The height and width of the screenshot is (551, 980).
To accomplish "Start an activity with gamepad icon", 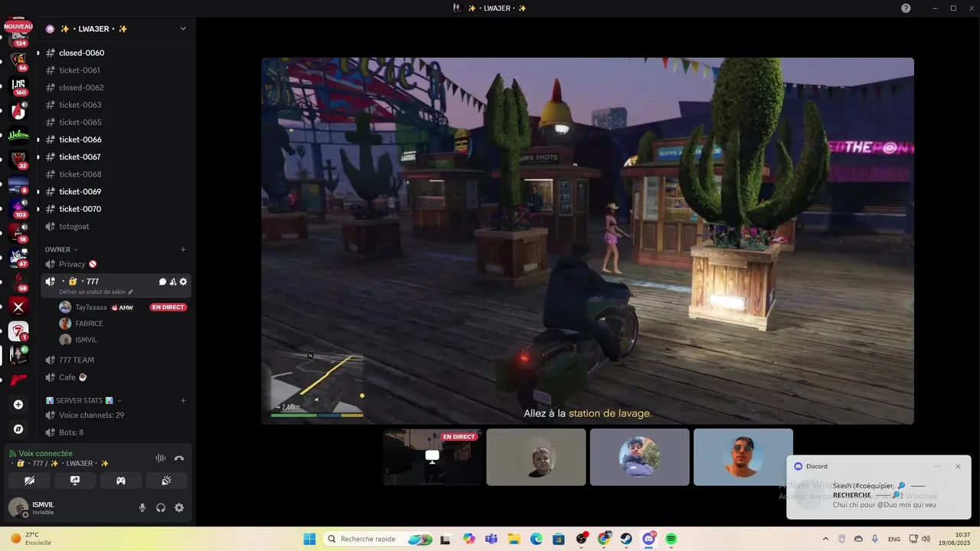I will point(121,481).
